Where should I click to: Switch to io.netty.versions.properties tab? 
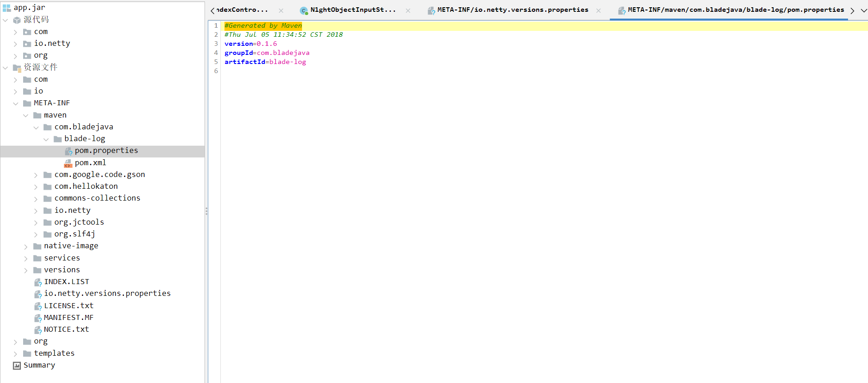[x=512, y=10]
